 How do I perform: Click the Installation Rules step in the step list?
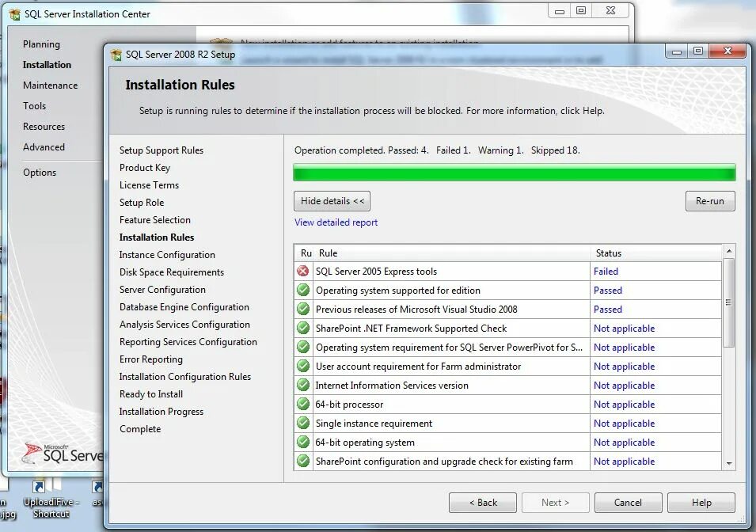point(157,237)
